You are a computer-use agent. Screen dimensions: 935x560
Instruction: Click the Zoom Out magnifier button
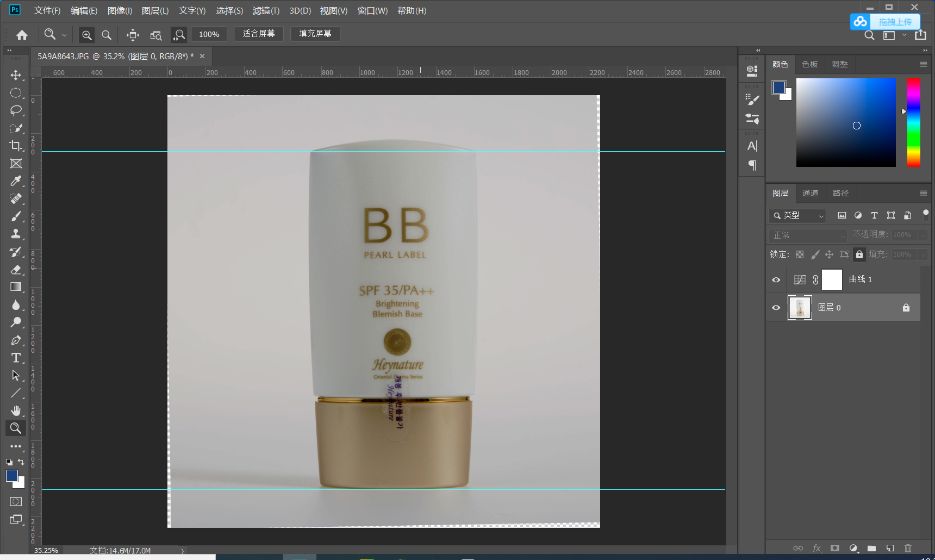click(107, 35)
